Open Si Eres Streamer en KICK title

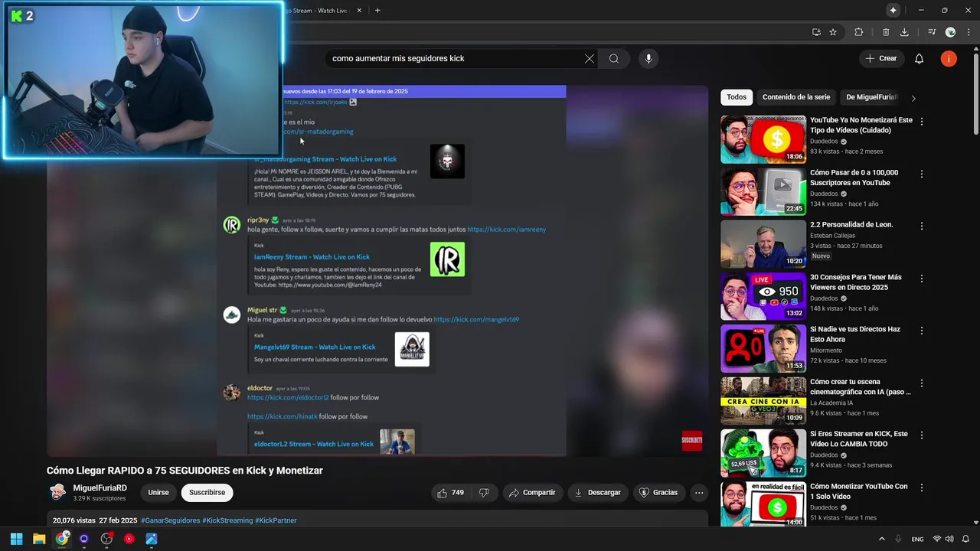859,439
